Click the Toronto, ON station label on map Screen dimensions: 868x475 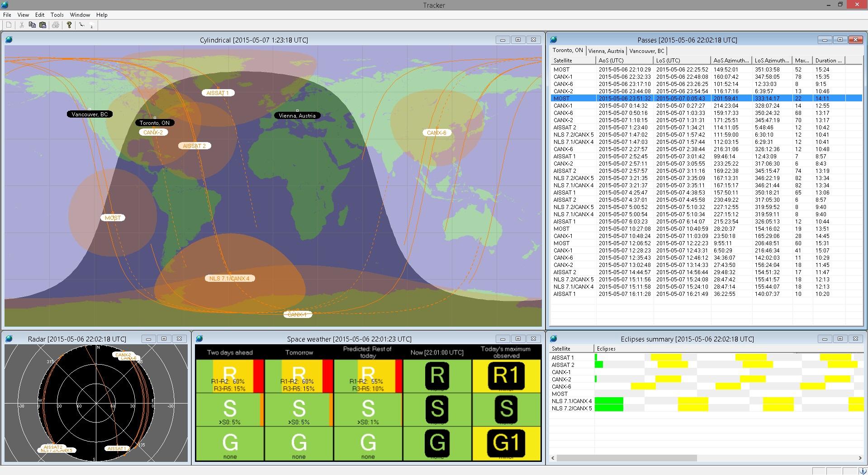[155, 123]
